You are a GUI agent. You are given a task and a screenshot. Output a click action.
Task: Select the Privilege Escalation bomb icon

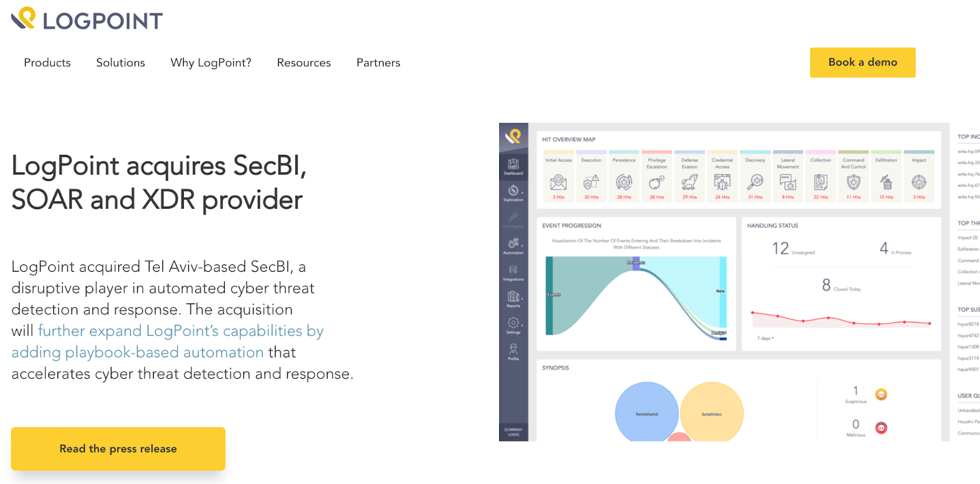pos(657,182)
